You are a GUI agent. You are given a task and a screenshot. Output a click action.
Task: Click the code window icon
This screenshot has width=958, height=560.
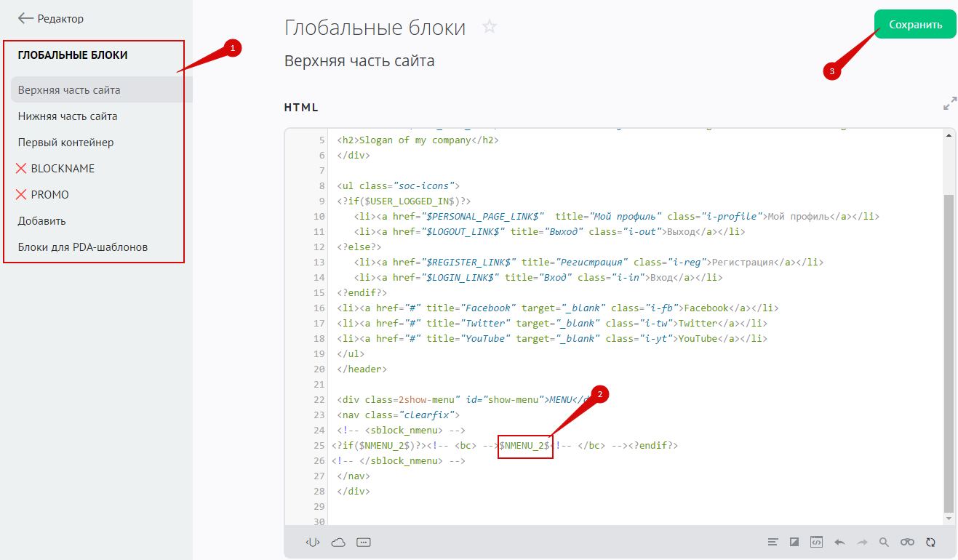pyautogui.click(x=817, y=542)
